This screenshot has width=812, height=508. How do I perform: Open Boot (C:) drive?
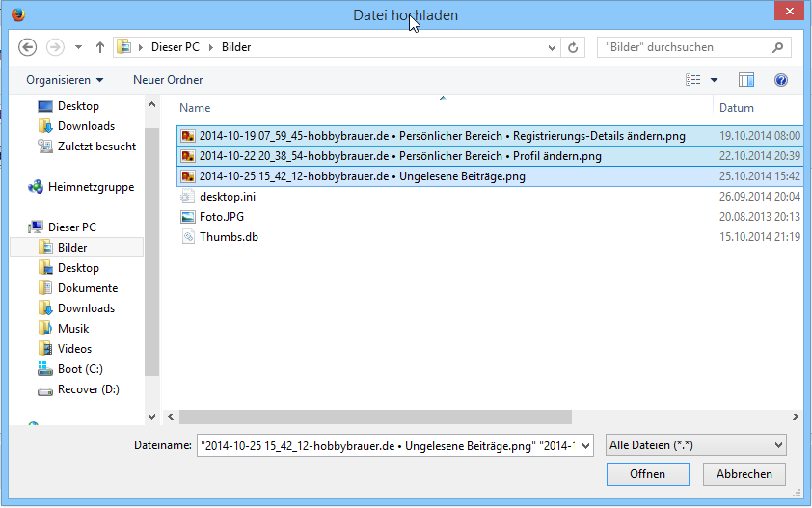(80, 369)
